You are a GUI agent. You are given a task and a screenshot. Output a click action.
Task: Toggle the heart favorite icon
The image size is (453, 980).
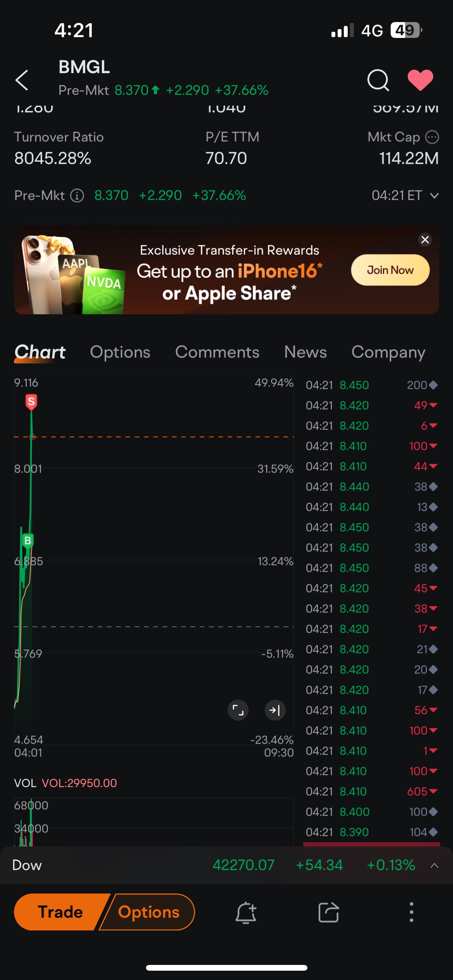(420, 80)
